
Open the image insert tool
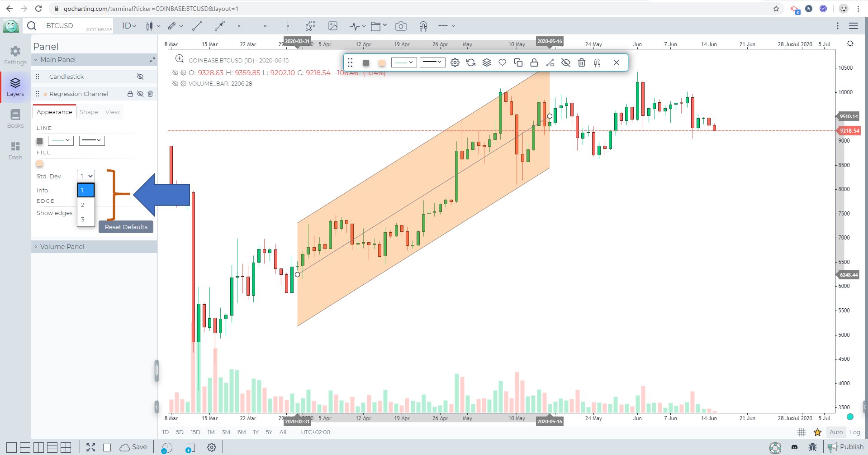pos(333,26)
